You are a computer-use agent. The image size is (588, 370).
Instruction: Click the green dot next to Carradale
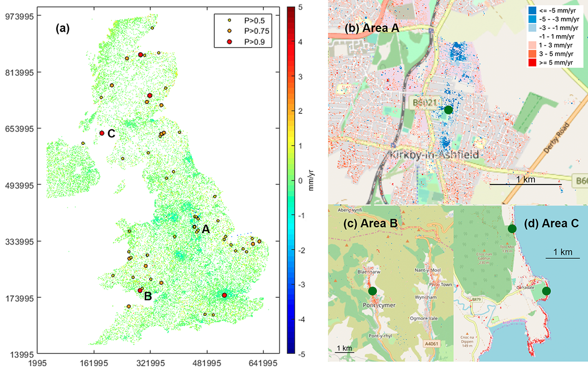point(546,291)
